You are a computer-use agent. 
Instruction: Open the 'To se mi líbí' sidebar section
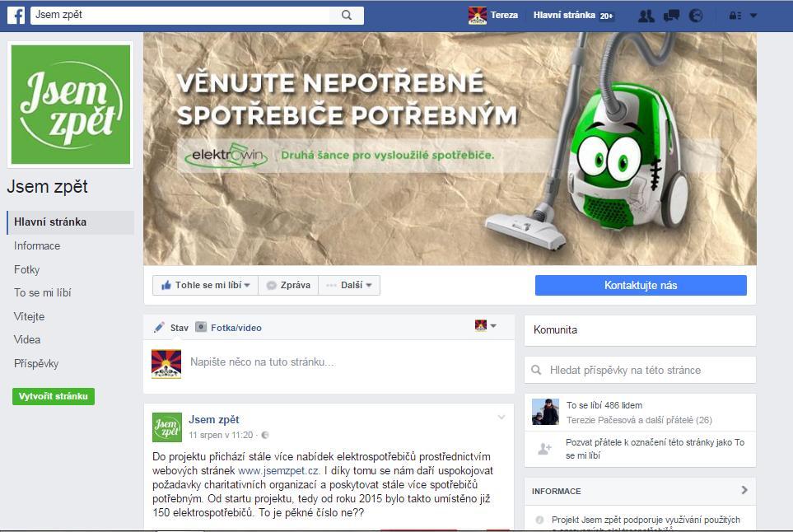[x=43, y=293]
